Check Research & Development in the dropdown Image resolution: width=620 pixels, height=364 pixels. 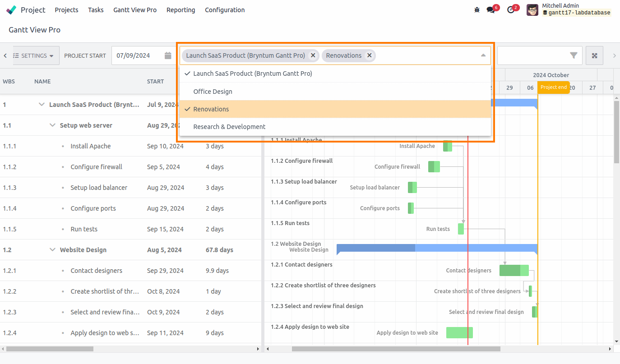click(230, 126)
